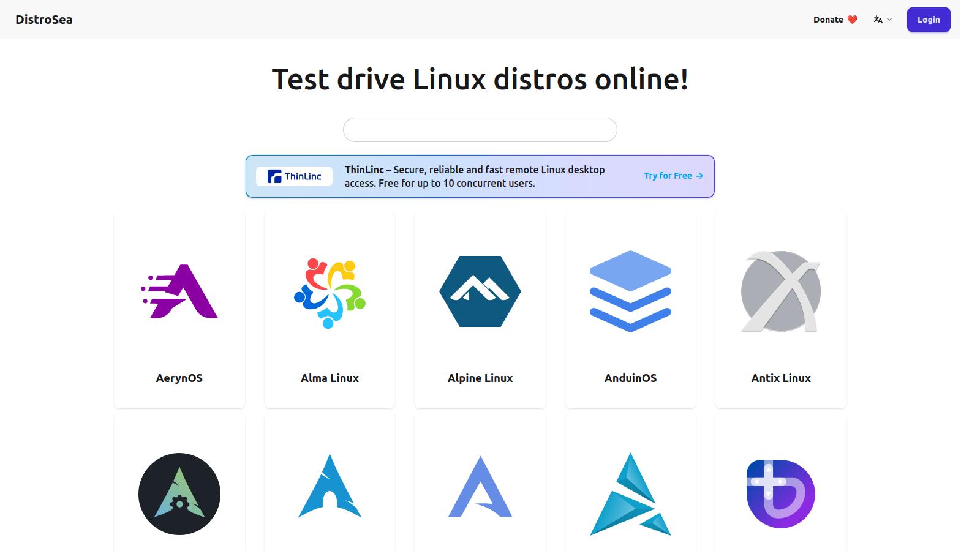Select the AerynOS name label
This screenshot has width=980, height=551.
[179, 378]
